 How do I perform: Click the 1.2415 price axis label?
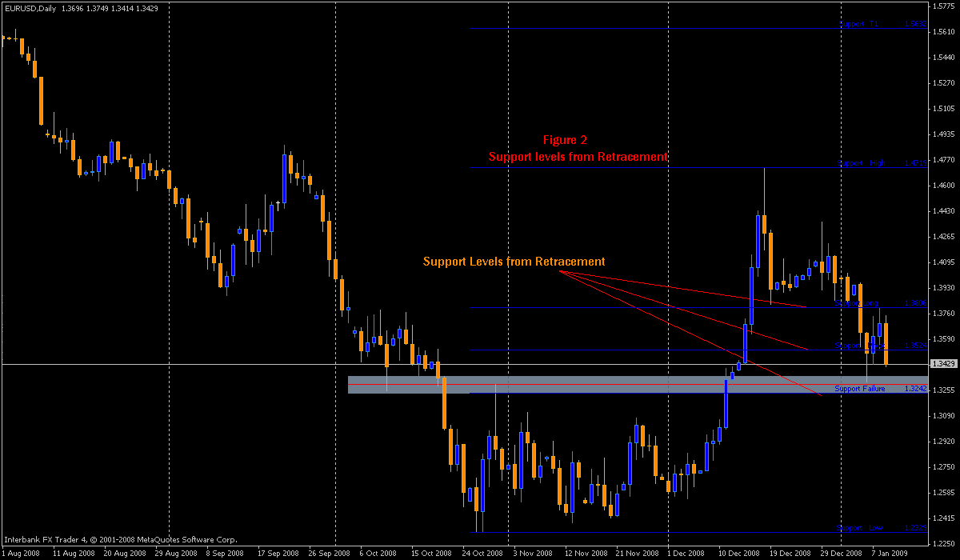click(x=944, y=518)
